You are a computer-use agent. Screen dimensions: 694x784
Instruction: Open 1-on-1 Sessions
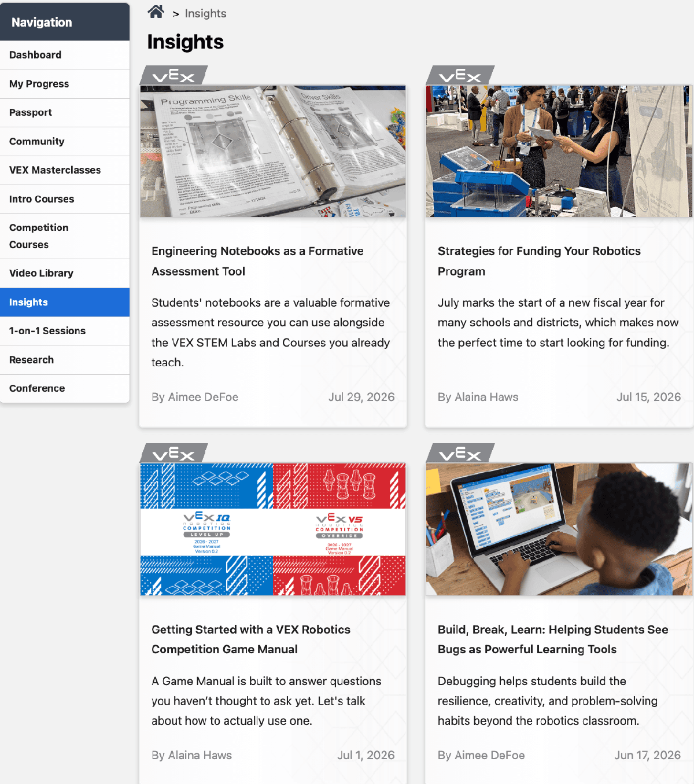65,331
